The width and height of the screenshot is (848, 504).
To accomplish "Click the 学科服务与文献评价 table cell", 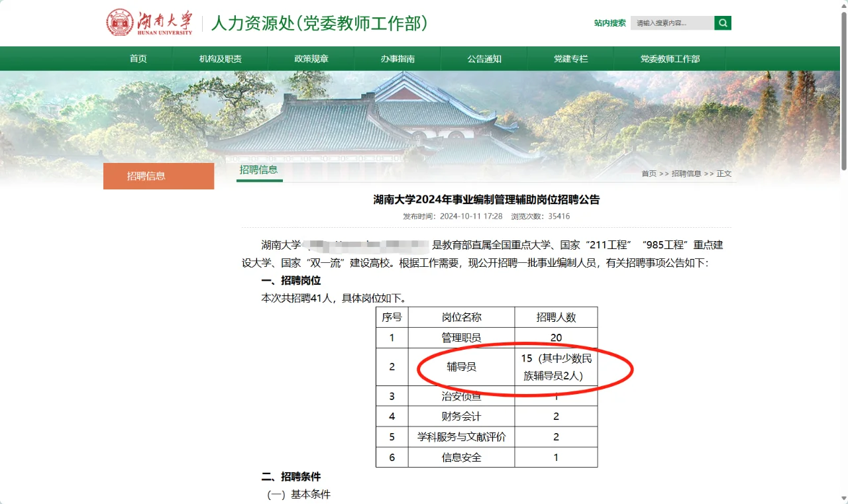I will (x=461, y=437).
